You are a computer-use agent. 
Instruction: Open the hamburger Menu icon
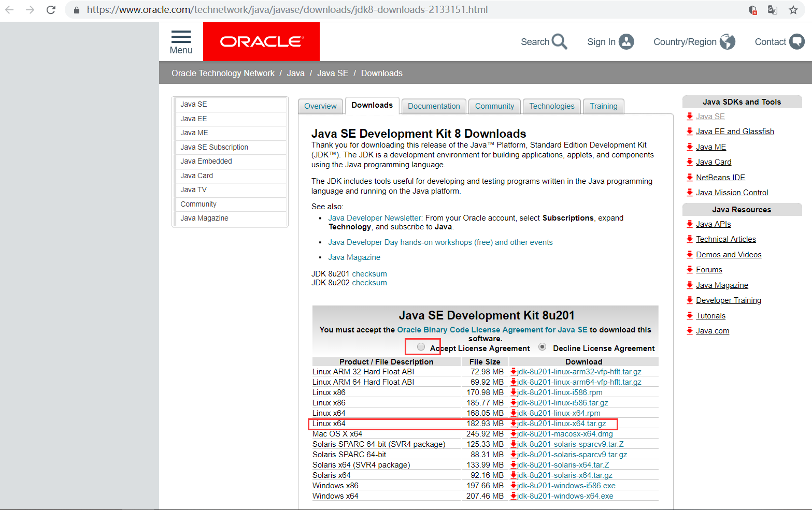pos(181,37)
